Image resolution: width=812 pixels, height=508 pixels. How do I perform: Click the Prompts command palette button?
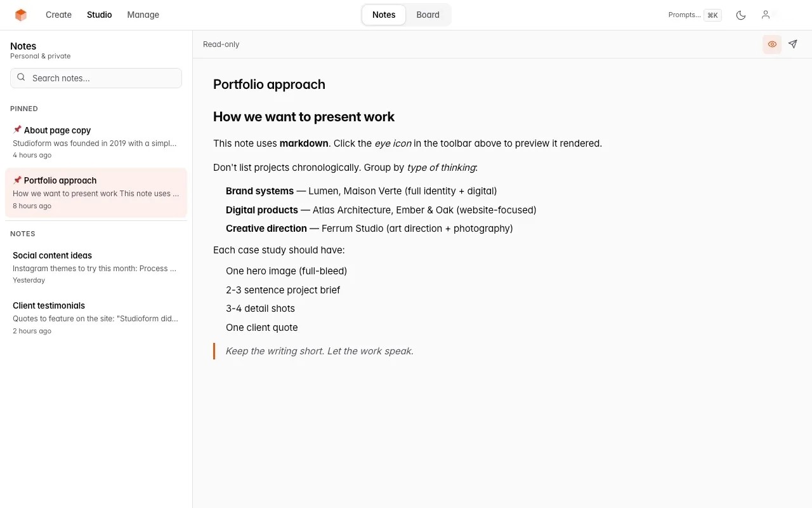[684, 15]
